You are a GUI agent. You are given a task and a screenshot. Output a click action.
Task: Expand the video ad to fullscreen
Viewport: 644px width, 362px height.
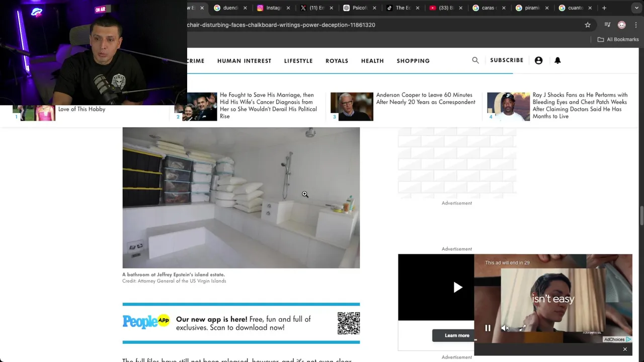point(523,328)
